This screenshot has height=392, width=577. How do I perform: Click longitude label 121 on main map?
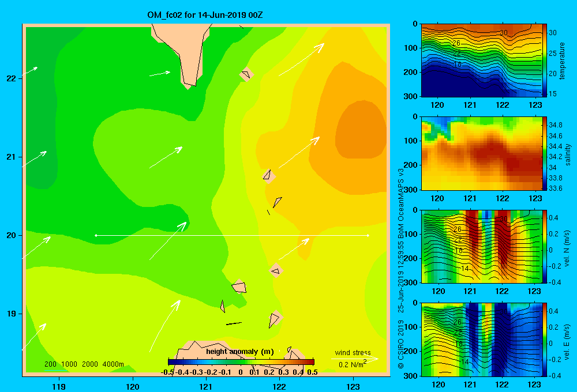click(x=206, y=386)
